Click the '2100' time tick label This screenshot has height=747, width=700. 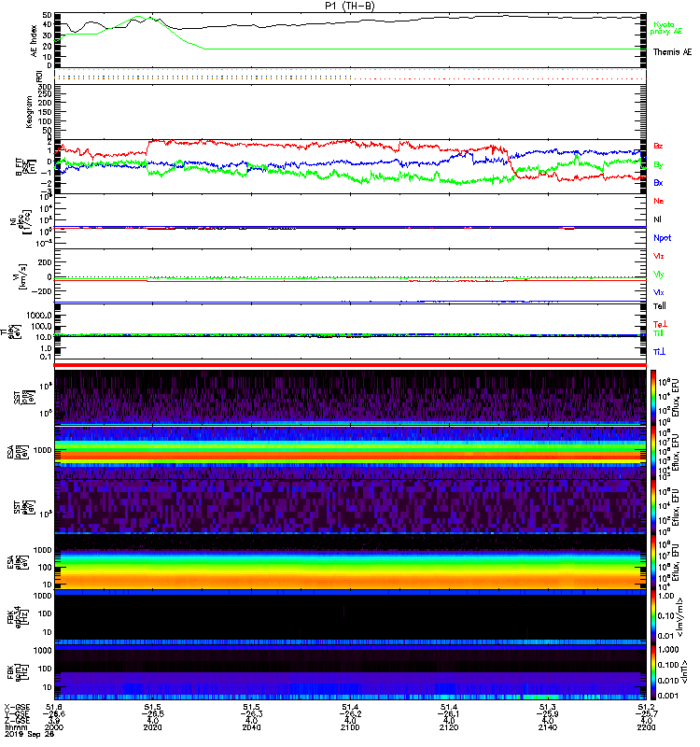[350, 727]
